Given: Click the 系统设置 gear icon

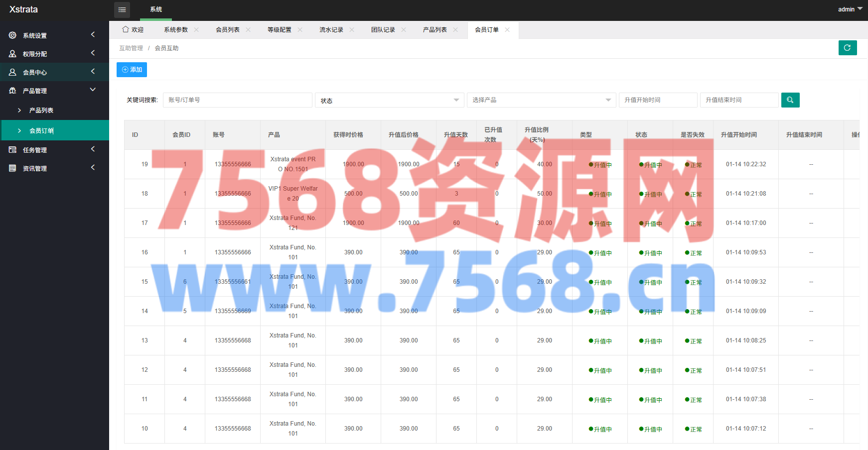Looking at the screenshot, I should coord(12,35).
